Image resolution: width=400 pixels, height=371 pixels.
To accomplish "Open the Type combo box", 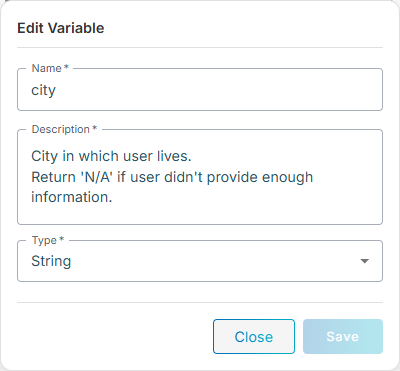I will [x=200, y=261].
